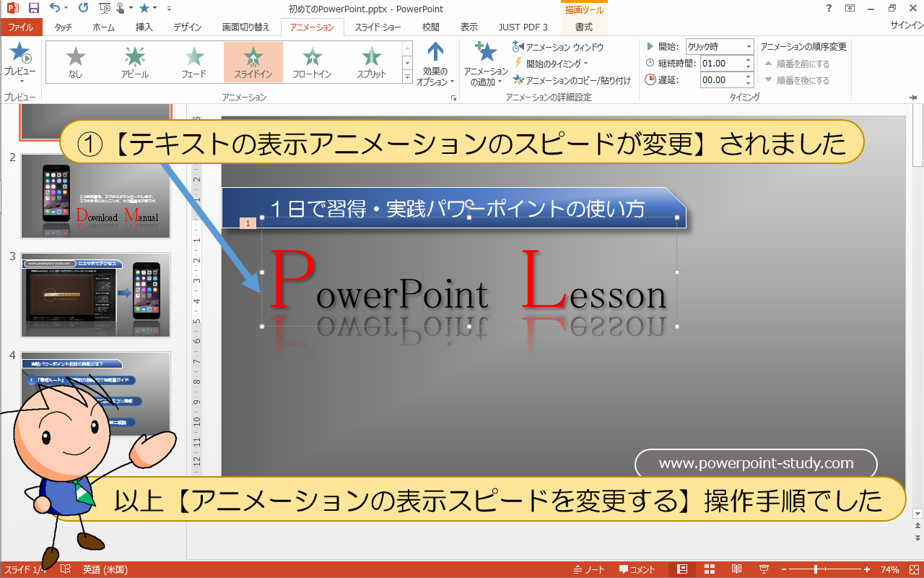
Task: Switch to the スライド ショー tab
Action: (x=378, y=27)
